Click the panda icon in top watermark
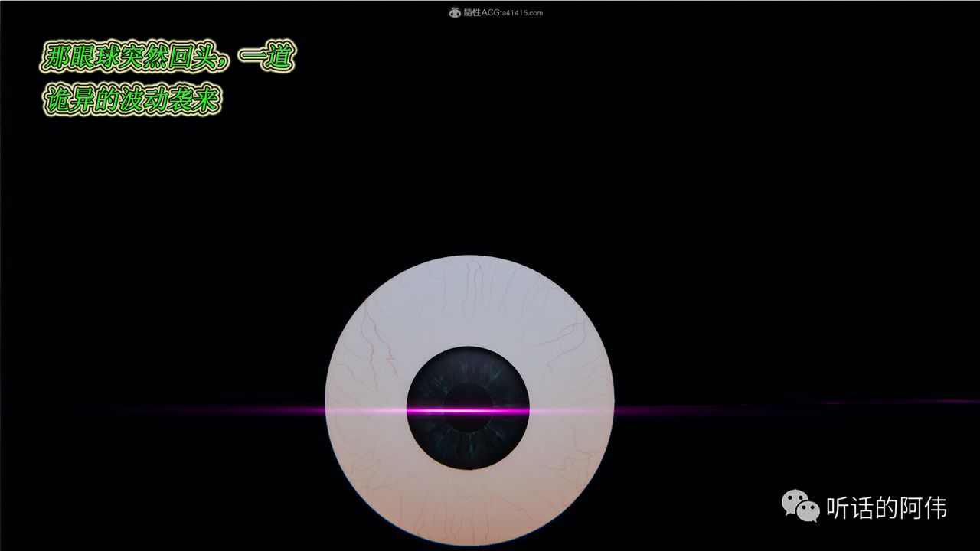This screenshot has width=980, height=551. 455,12
